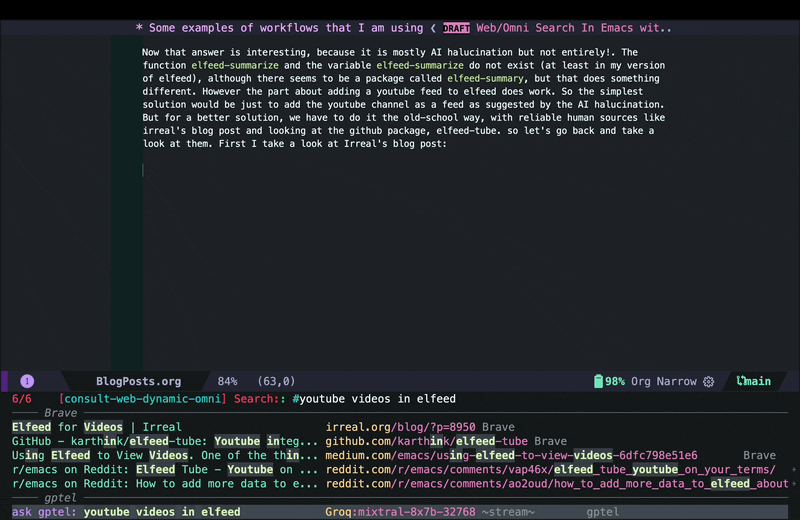Click the Brave source tag on medium row
Screen dimensions: 800x520
pos(759,455)
